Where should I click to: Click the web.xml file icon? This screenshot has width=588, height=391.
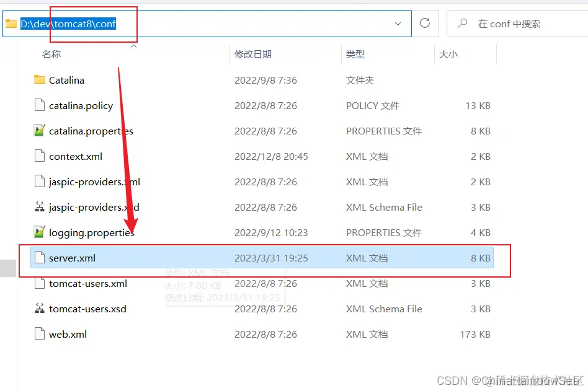pyautogui.click(x=39, y=334)
